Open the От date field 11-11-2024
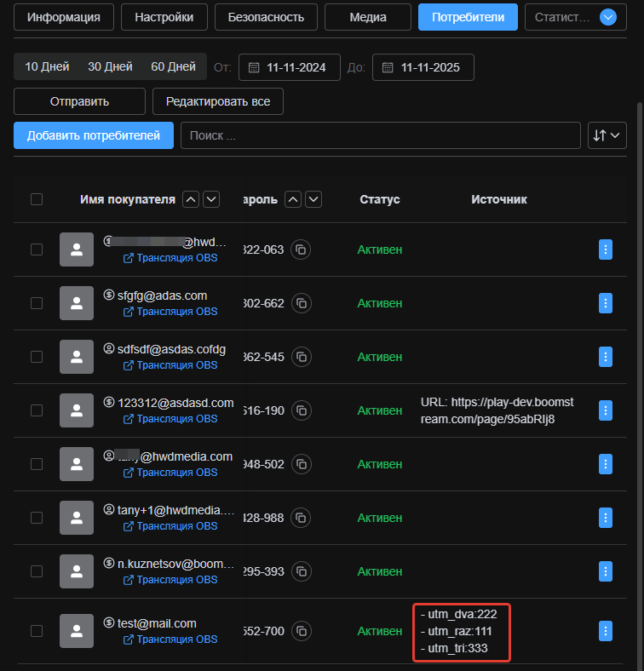 (x=290, y=67)
